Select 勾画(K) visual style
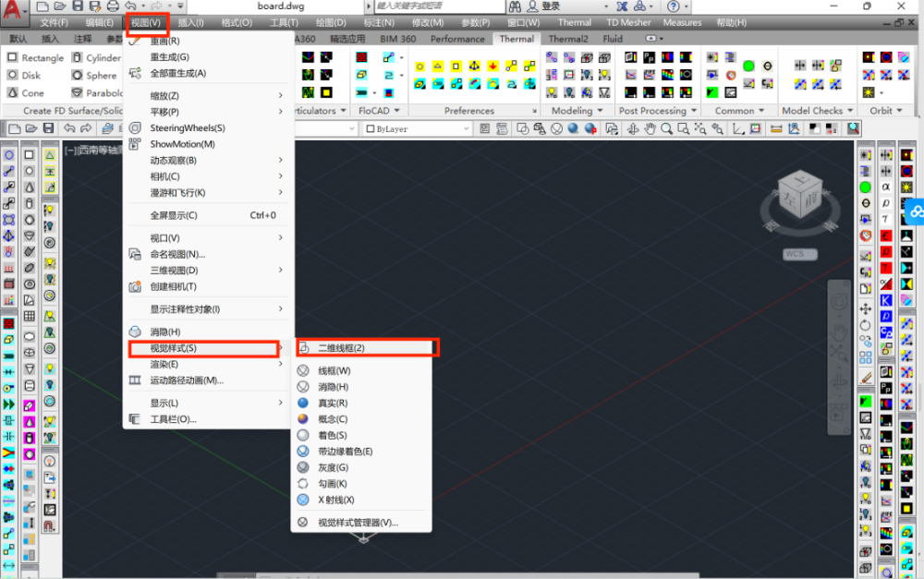924x579 pixels. pyautogui.click(x=361, y=484)
